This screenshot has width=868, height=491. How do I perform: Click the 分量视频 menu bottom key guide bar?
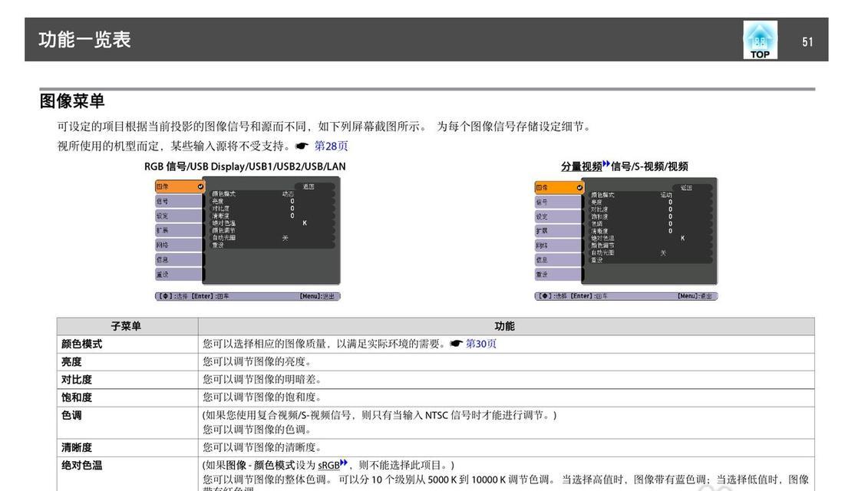click(626, 296)
